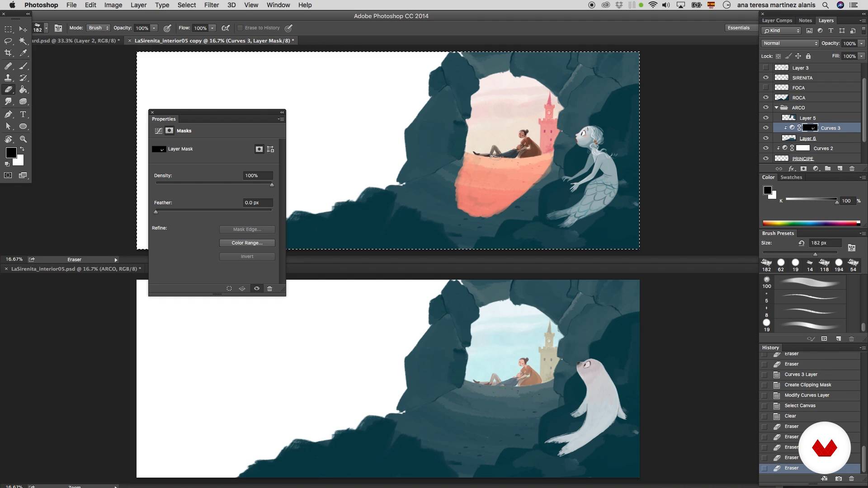Hide the ARCO group
The image size is (868, 488).
point(765,108)
